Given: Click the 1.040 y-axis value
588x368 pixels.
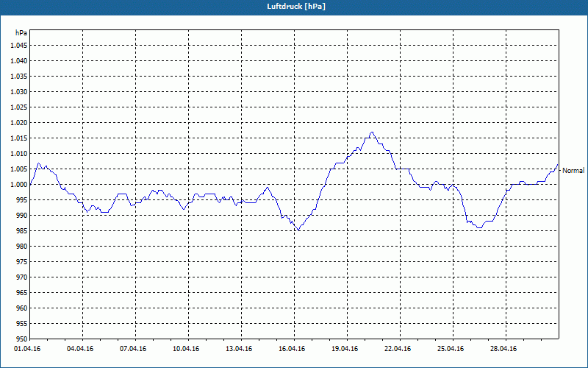Looking at the screenshot, I should 19,61.
